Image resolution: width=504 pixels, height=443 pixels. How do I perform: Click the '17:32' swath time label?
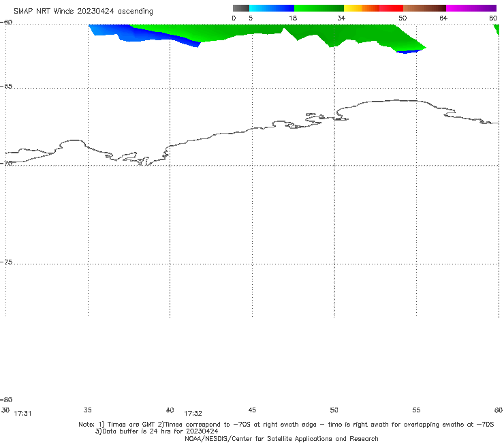(x=193, y=414)
